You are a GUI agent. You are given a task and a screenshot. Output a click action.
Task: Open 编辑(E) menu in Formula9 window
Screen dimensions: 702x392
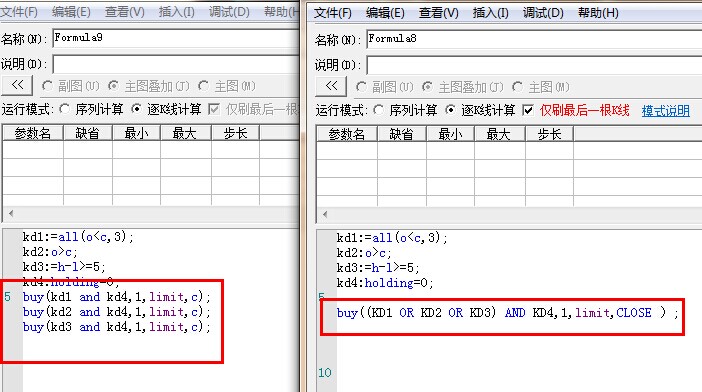71,12
